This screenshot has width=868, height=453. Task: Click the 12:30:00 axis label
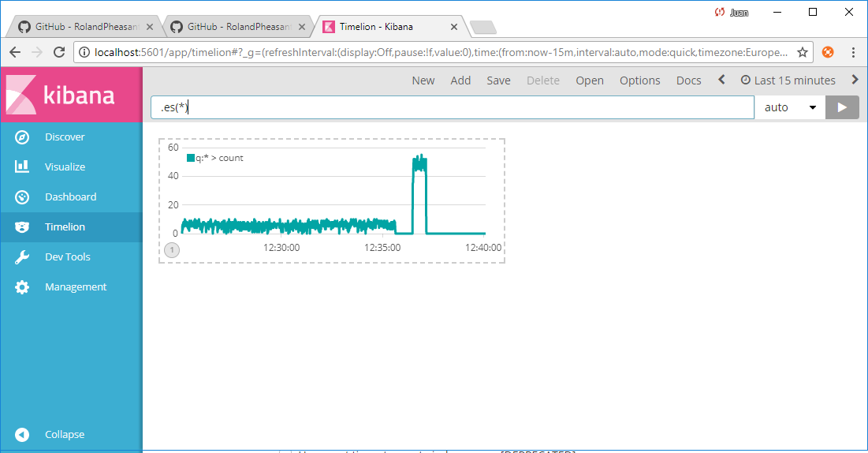[x=281, y=248]
